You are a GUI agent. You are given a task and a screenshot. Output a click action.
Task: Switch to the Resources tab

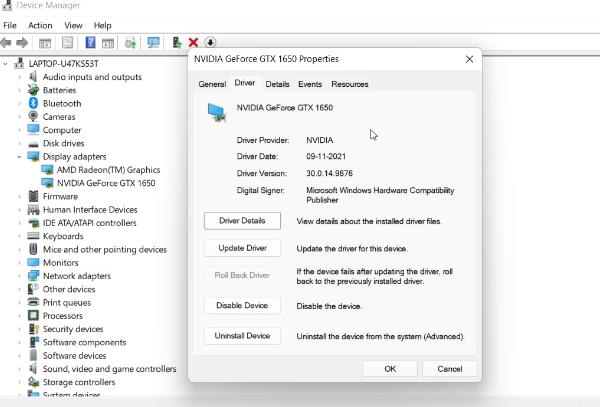[350, 84]
